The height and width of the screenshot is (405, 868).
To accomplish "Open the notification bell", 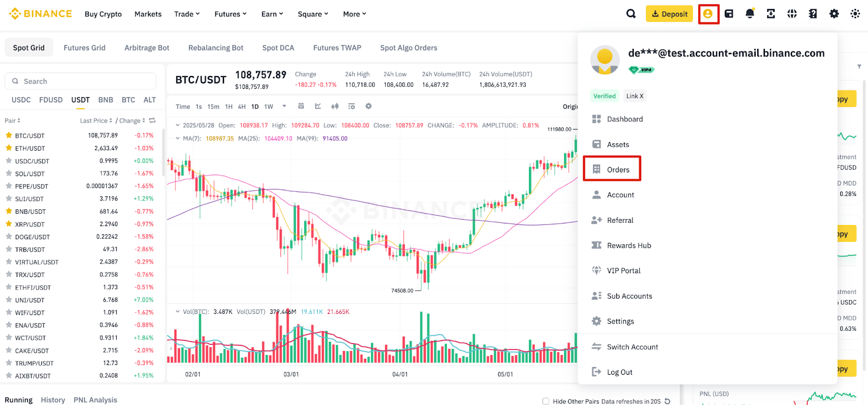I will (750, 14).
